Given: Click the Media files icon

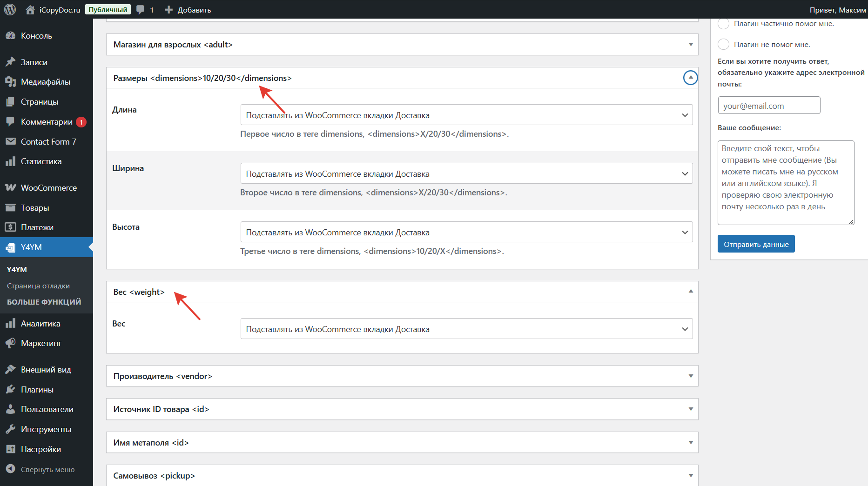Looking at the screenshot, I should tap(10, 82).
